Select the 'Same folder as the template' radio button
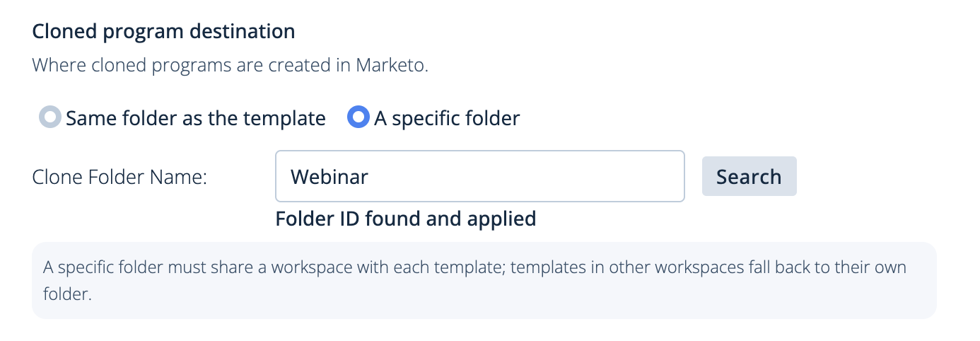The width and height of the screenshot is (980, 341). click(49, 117)
